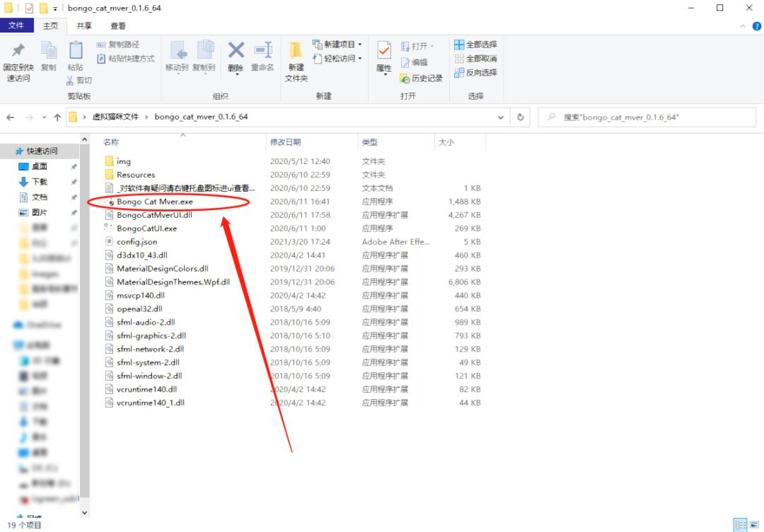
Task: Click the Pin to Quick access icon
Action: (18, 52)
